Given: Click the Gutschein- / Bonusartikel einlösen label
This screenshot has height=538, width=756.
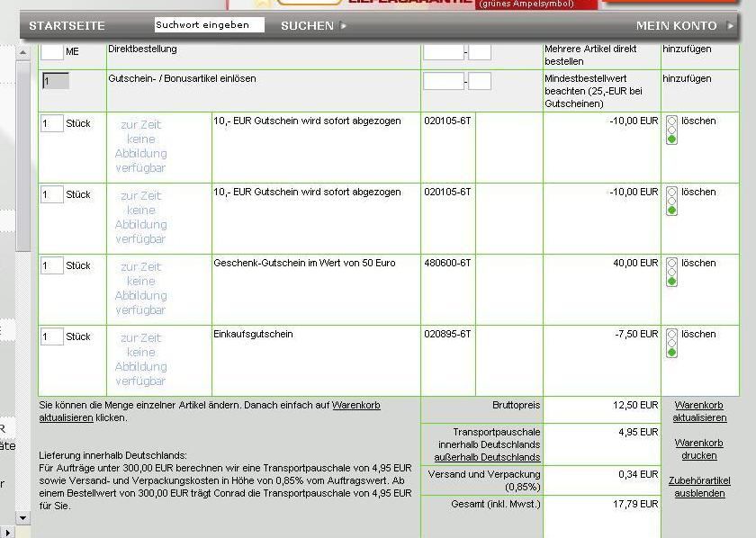Looking at the screenshot, I should pyautogui.click(x=182, y=78).
